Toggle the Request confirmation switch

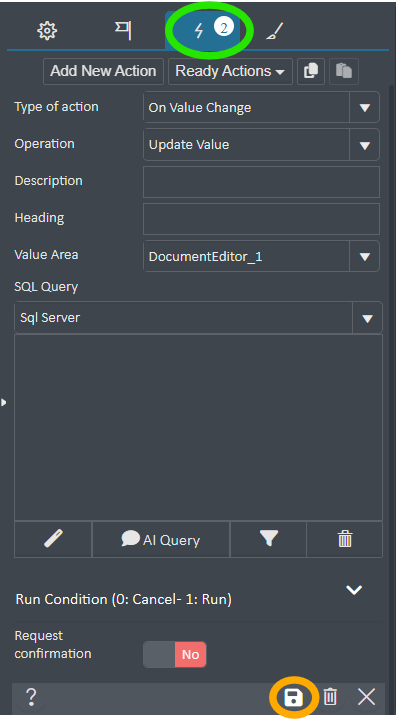pyautogui.click(x=175, y=654)
